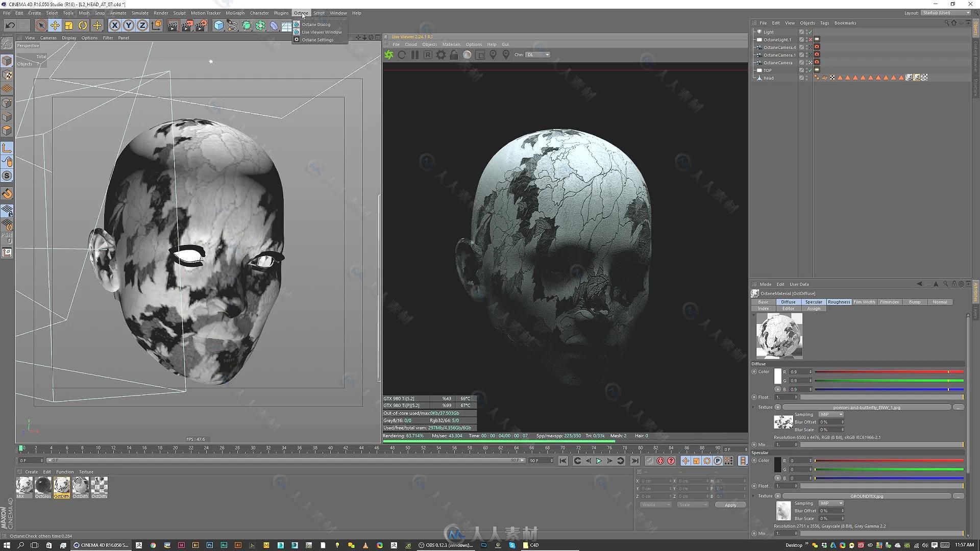Open the Octane Live Viewer Window
The width and height of the screenshot is (980, 551).
coord(321,32)
